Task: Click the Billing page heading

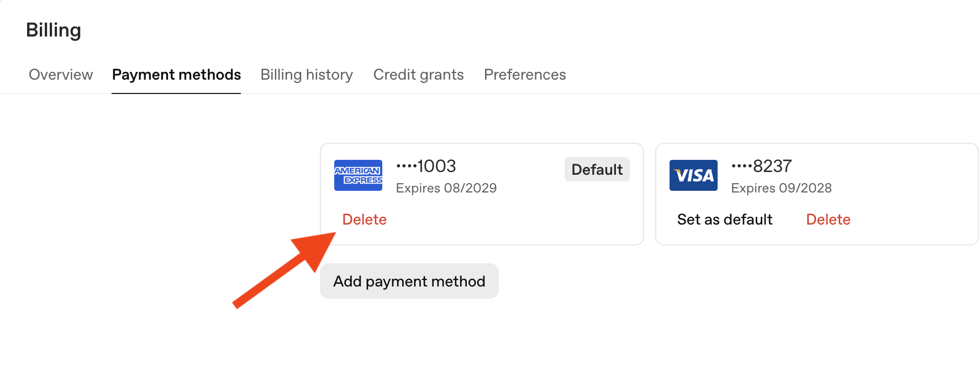Action: (54, 30)
